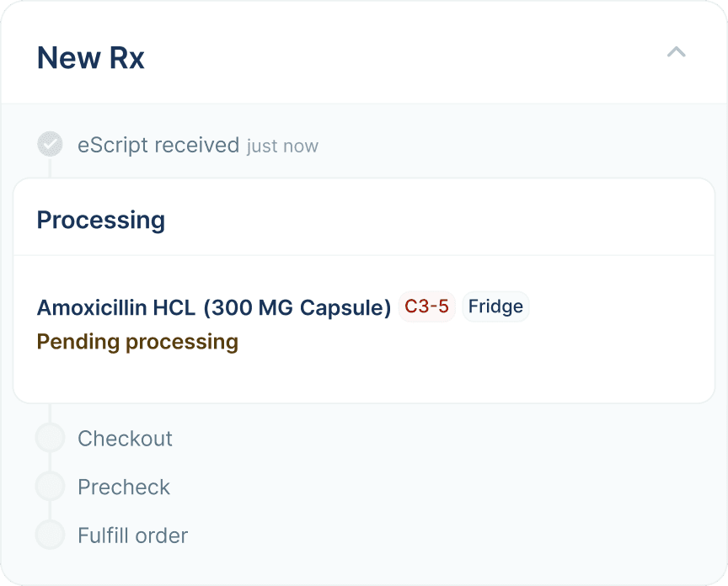
Task: Click the New Rx panel title
Action: [91, 58]
